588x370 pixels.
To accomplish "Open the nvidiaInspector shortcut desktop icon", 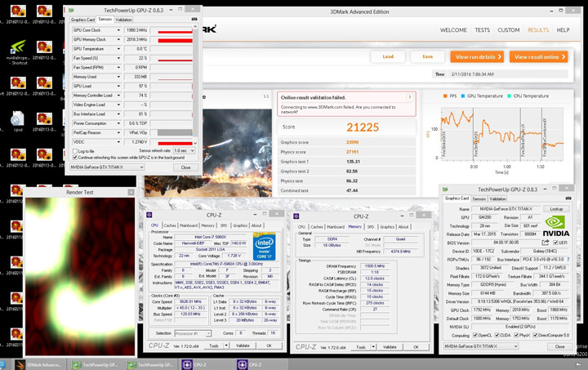I will click(18, 52).
